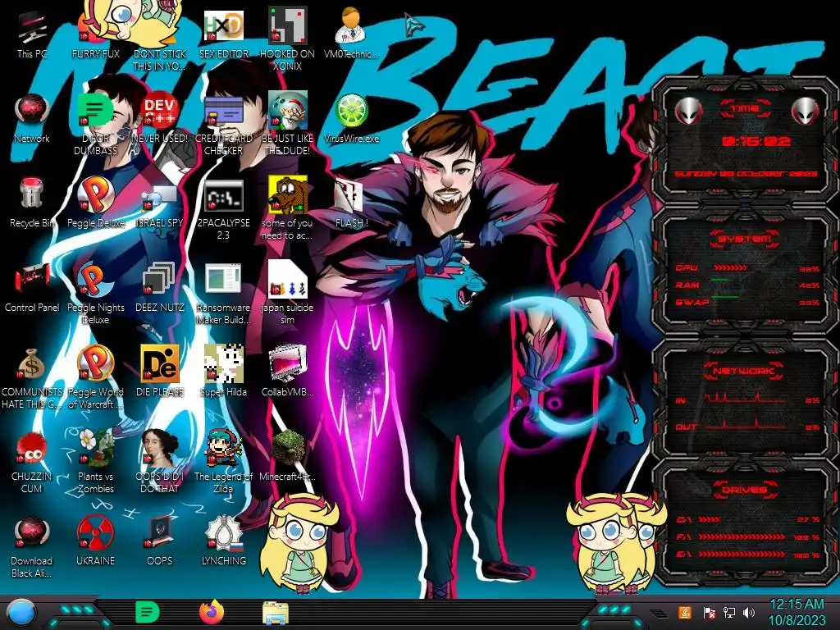Click the Start orb button
This screenshot has height=630, width=840.
(21, 613)
